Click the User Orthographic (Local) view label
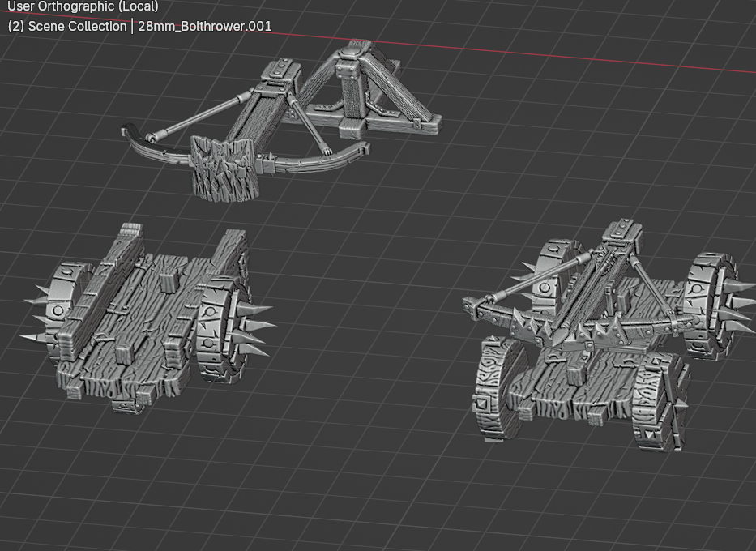Screen dimensions: 756x551 83,6
